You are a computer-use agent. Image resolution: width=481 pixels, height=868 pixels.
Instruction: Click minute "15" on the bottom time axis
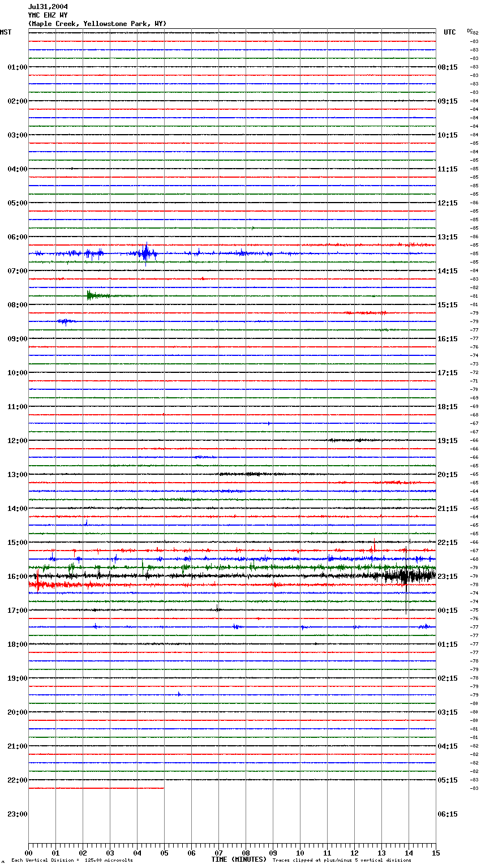pyautogui.click(x=435, y=853)
